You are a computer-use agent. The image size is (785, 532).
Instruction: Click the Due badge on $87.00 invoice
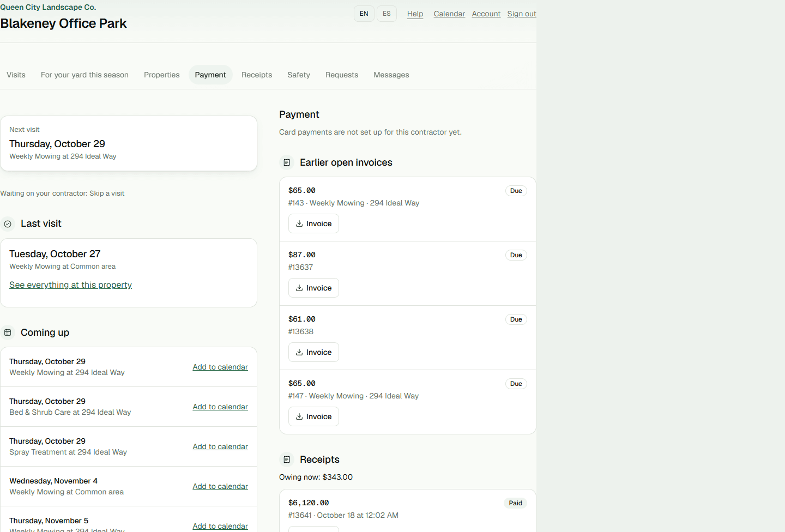click(x=516, y=255)
